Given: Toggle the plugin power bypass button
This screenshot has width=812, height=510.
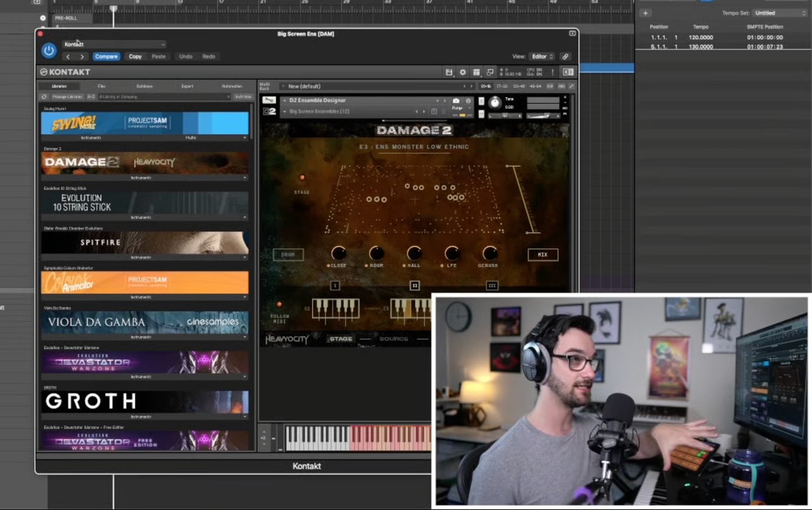Looking at the screenshot, I should [49, 50].
